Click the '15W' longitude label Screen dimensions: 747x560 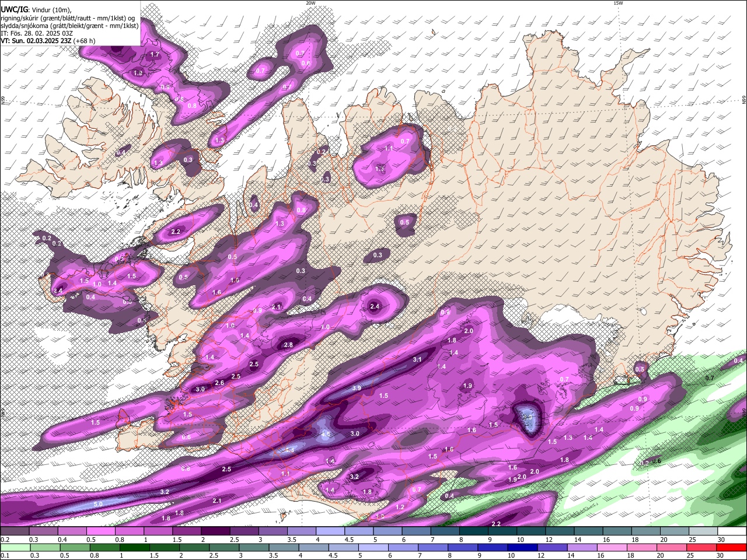(x=618, y=3)
